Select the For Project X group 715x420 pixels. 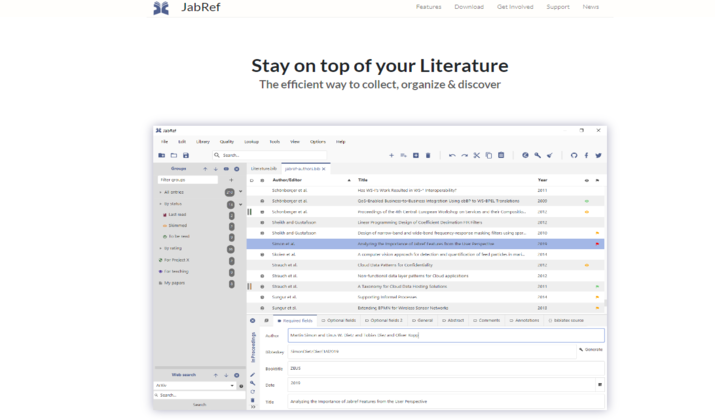pyautogui.click(x=176, y=260)
